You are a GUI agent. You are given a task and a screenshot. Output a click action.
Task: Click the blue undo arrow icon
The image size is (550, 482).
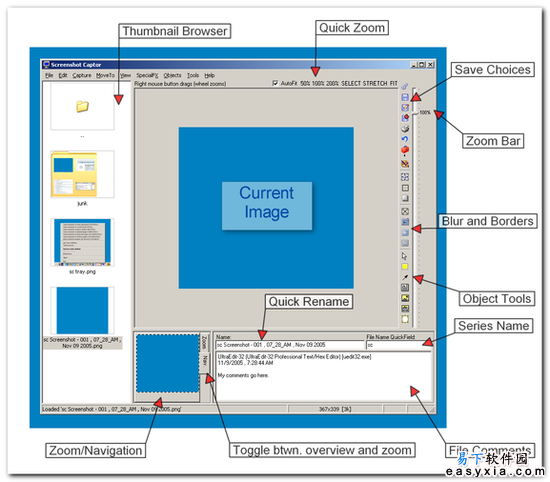405,139
